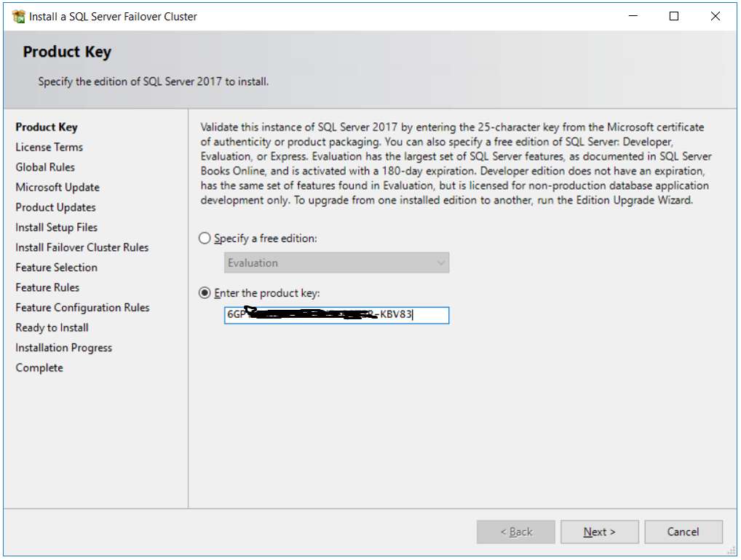This screenshot has height=560, width=741.
Task: Select the License Terms step
Action: 49,148
